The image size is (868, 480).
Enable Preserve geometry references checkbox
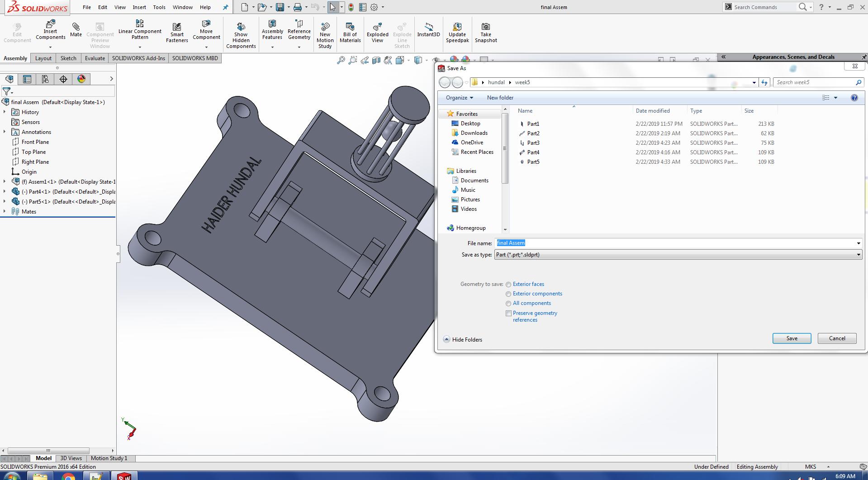coord(509,313)
